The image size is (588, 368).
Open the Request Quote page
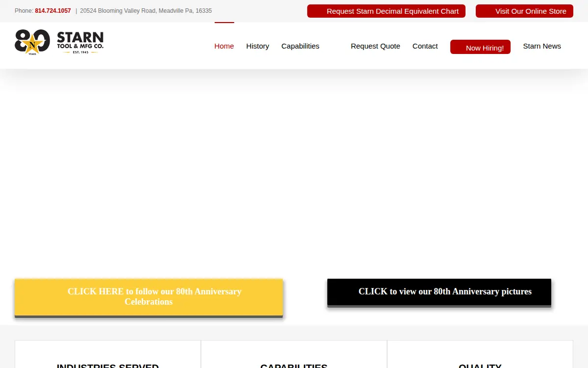coord(375,46)
